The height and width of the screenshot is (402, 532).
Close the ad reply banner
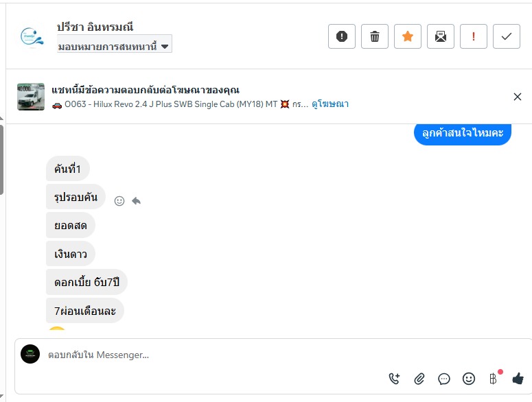[518, 97]
